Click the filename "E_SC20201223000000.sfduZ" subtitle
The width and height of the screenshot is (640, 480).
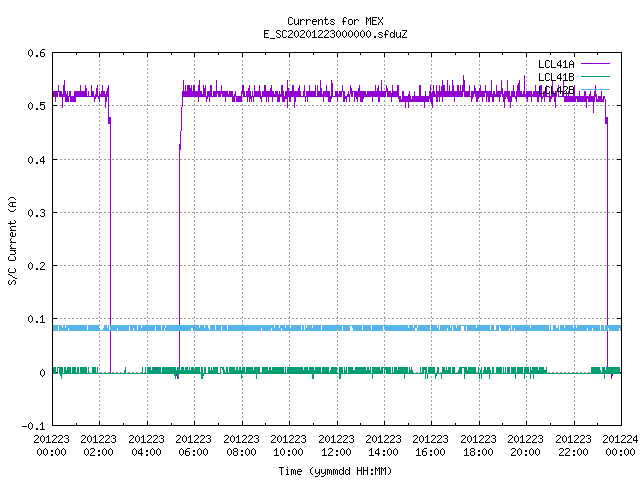coord(335,34)
